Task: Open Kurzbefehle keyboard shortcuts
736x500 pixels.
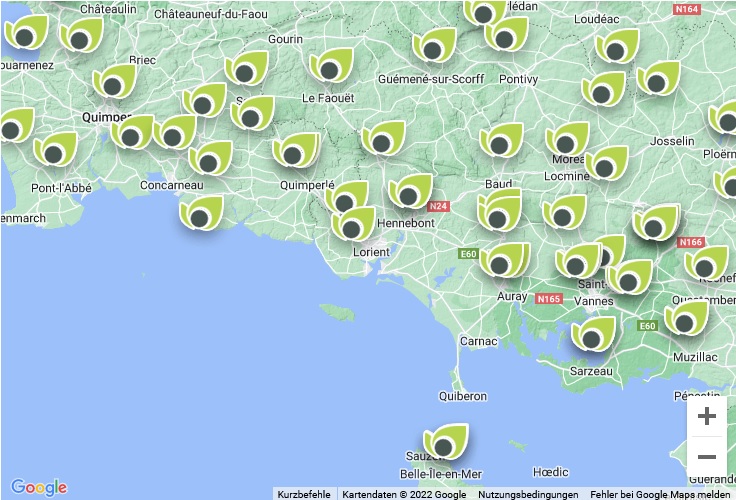Action: [304, 494]
